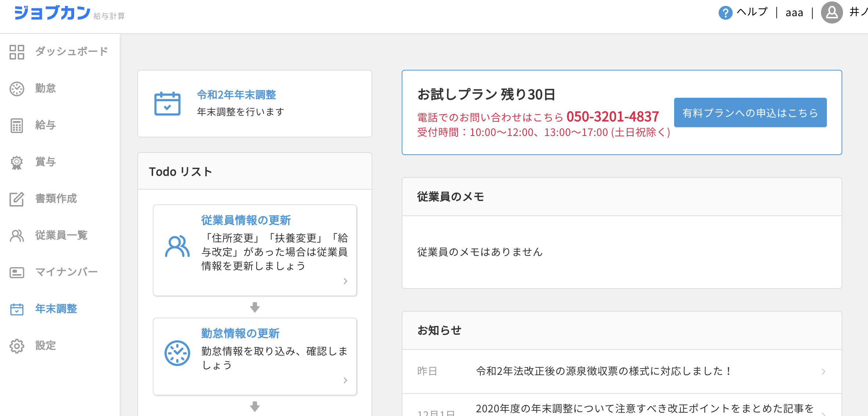
Task: Open yesterday's 源泉徴収票 notice chevron
Action: coord(823,372)
